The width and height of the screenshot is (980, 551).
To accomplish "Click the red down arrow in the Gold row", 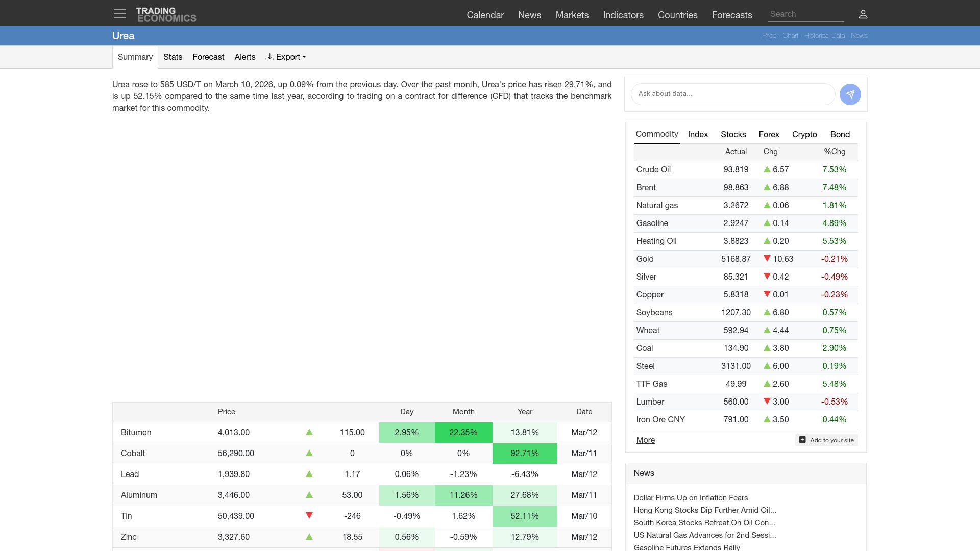I will click(x=767, y=259).
